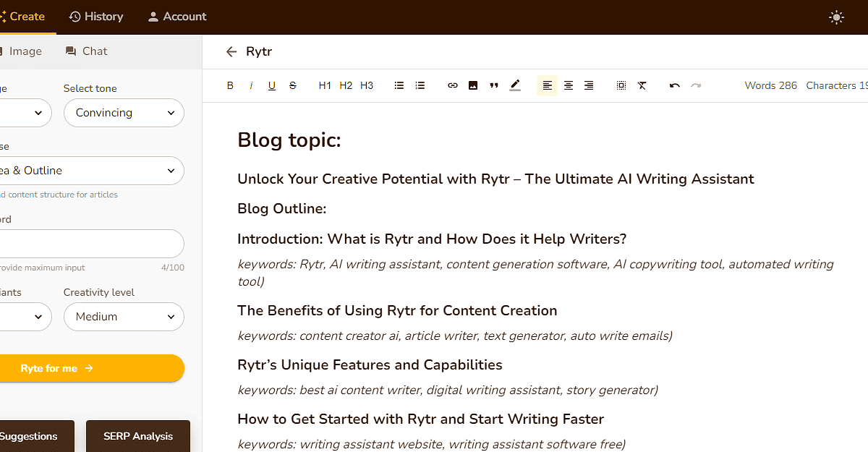Click the keyword input field

92,244
